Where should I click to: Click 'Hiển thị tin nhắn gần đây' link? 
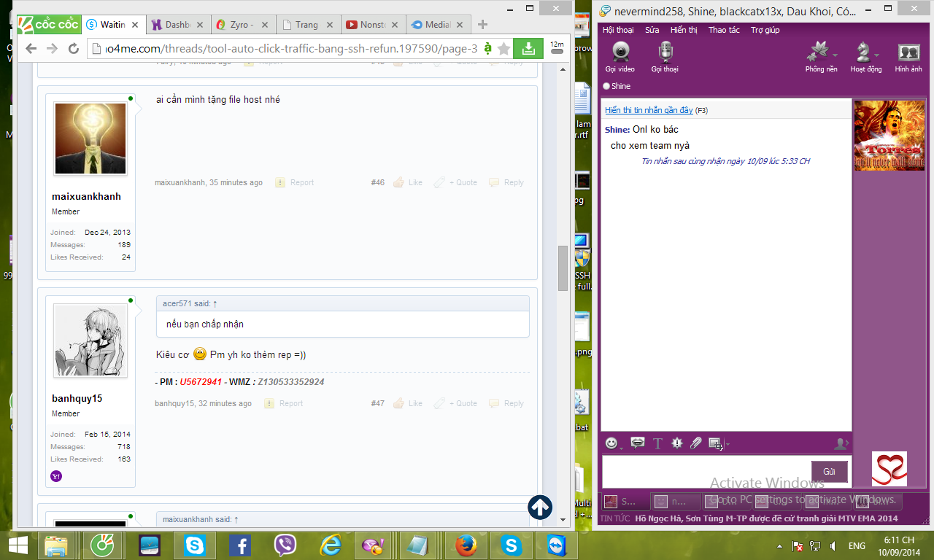649,110
